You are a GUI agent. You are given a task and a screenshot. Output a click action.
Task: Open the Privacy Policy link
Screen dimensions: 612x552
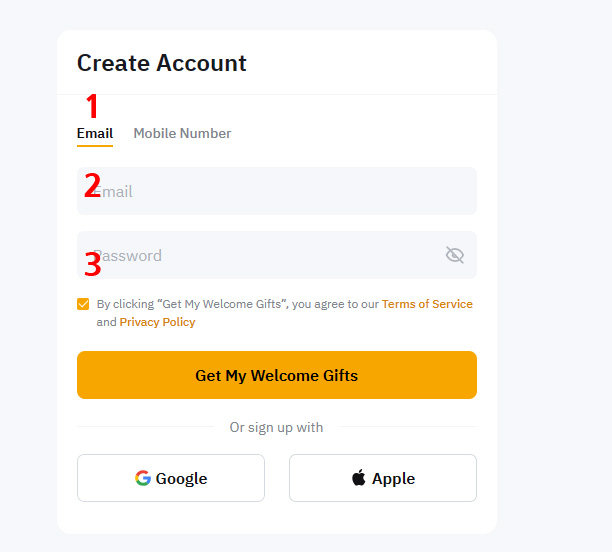[157, 322]
